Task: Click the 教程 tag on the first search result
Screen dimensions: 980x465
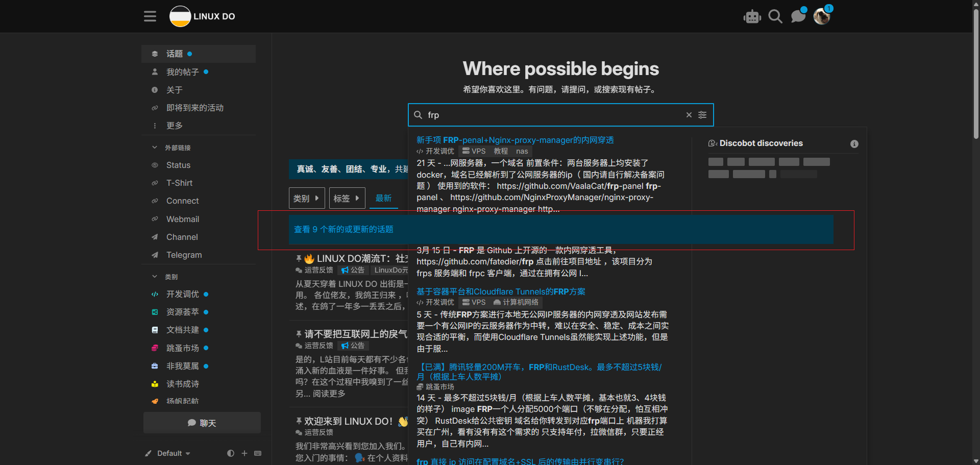Action: (x=501, y=151)
